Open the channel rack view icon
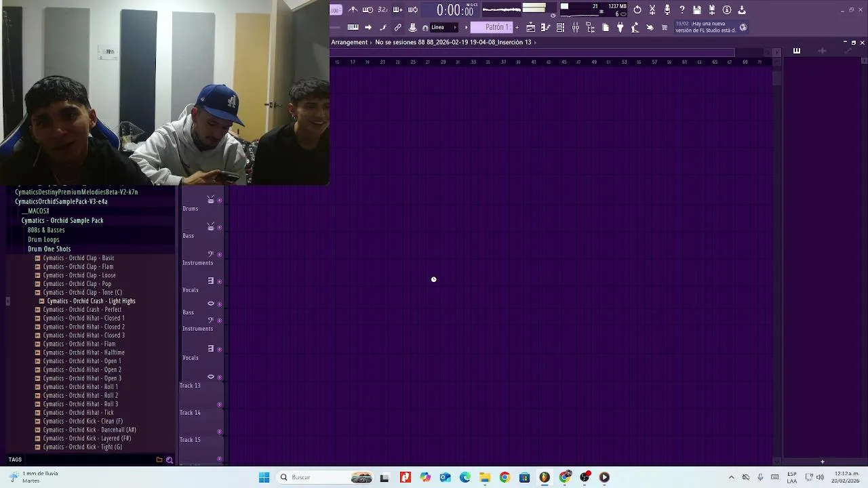The width and height of the screenshot is (868, 488). coord(560,27)
